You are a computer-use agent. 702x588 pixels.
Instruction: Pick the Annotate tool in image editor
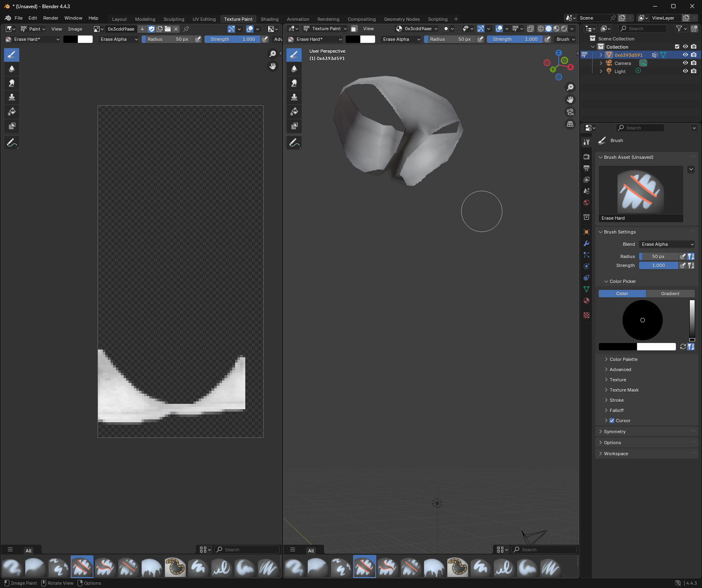pyautogui.click(x=11, y=143)
